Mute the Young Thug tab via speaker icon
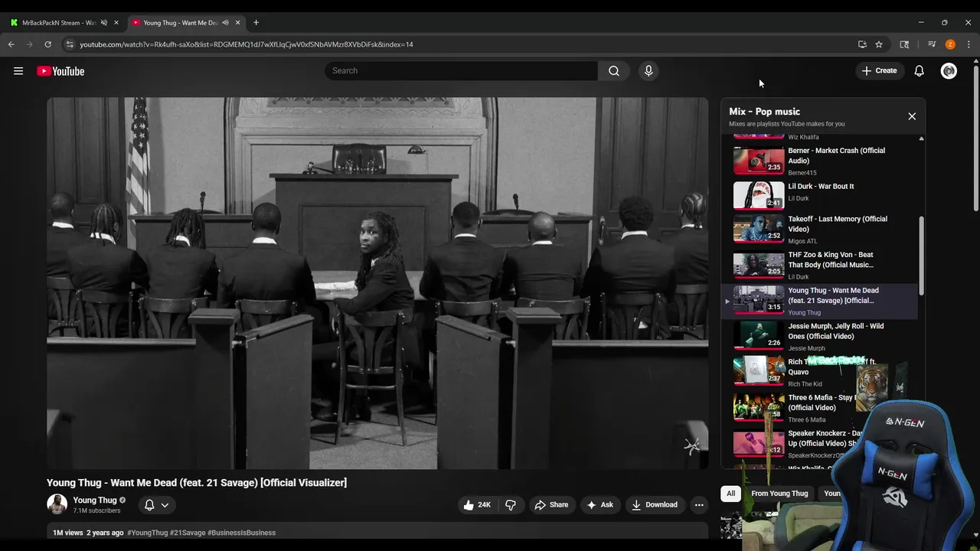Image resolution: width=980 pixels, height=551 pixels. [225, 23]
